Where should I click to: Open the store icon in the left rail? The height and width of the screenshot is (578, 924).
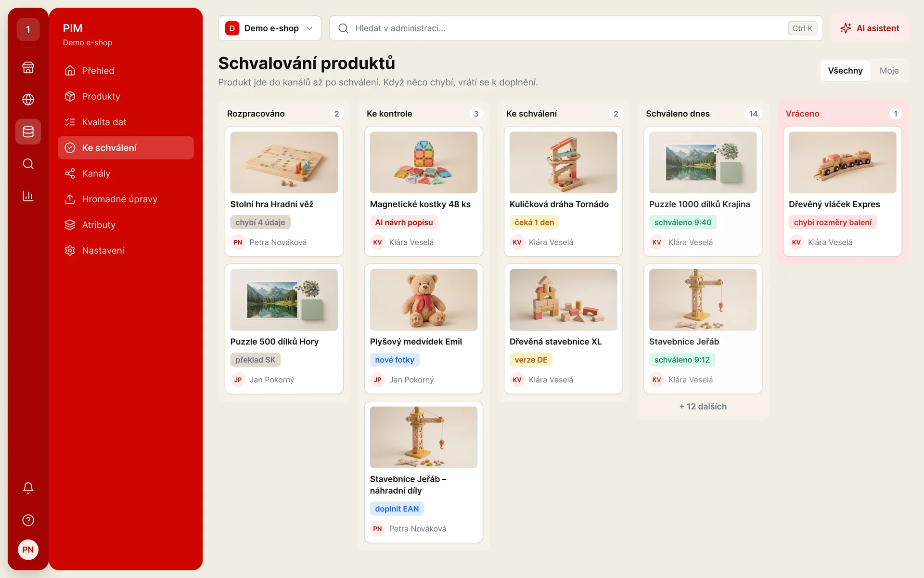click(28, 67)
